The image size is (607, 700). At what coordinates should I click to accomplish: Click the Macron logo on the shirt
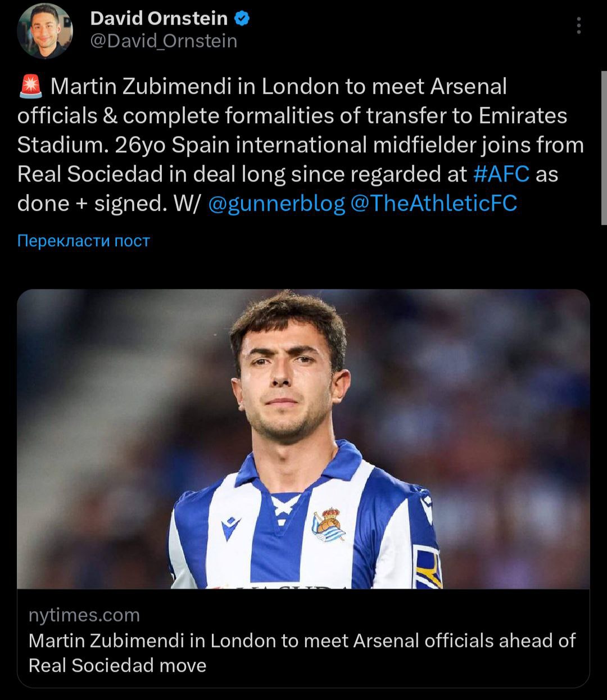click(x=230, y=527)
